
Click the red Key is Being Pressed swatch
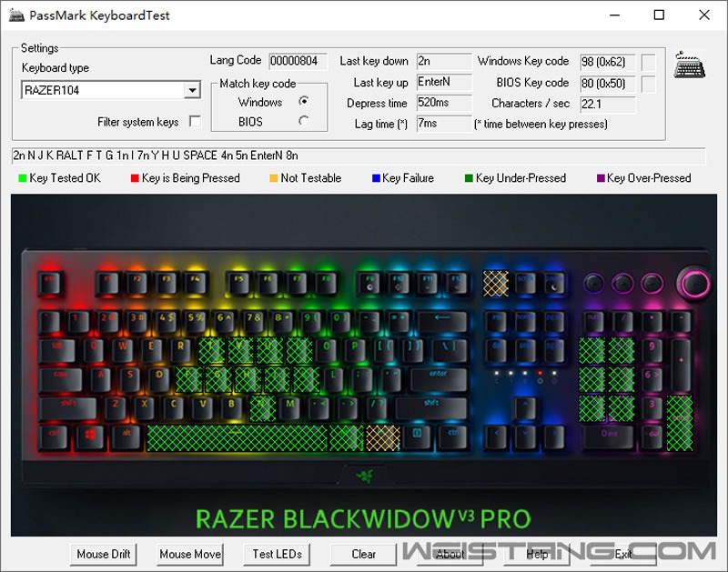coord(135,178)
